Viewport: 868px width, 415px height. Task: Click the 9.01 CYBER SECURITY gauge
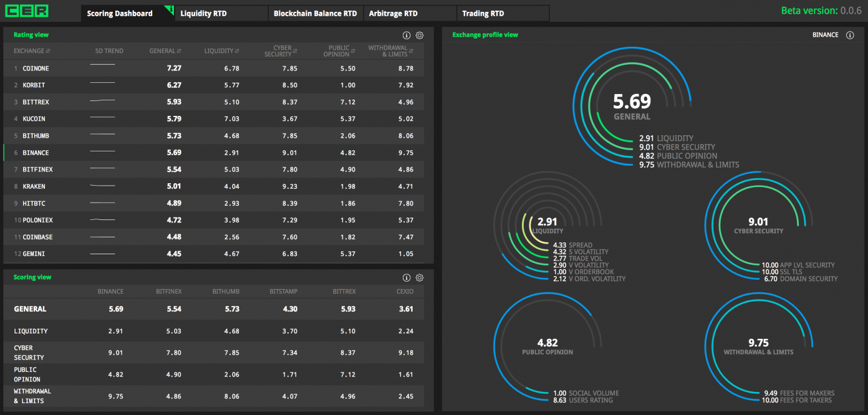tap(758, 225)
